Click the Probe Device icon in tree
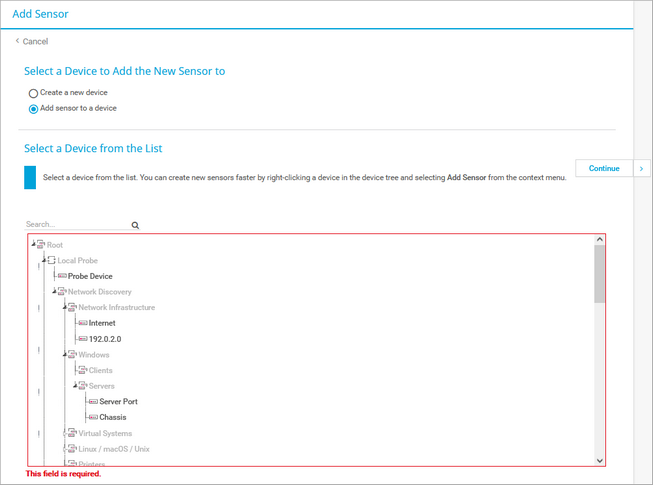This screenshot has width=653, height=485. (x=61, y=276)
